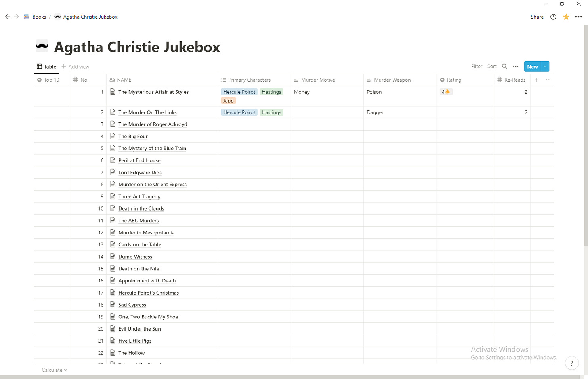Click the mustache page icon beside title
This screenshot has width=588, height=379.
click(42, 46)
